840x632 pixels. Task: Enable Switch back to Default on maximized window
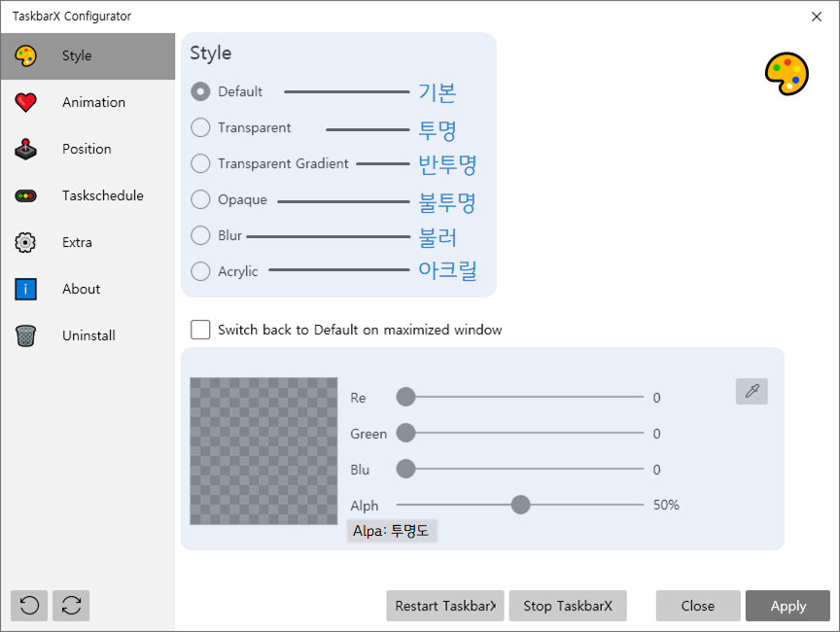coord(200,330)
